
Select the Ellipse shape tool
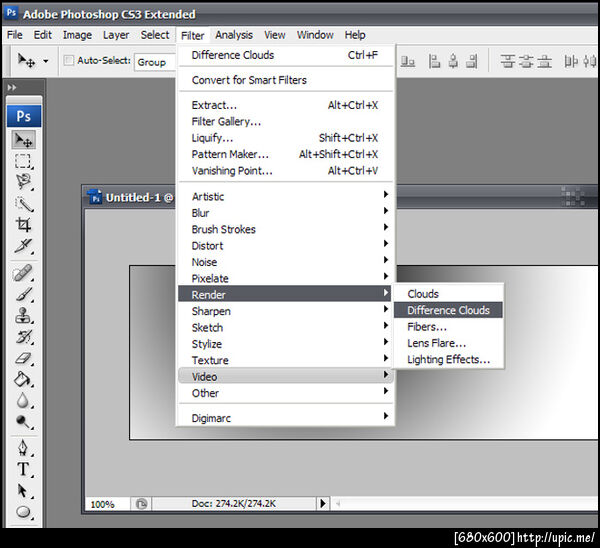23,512
